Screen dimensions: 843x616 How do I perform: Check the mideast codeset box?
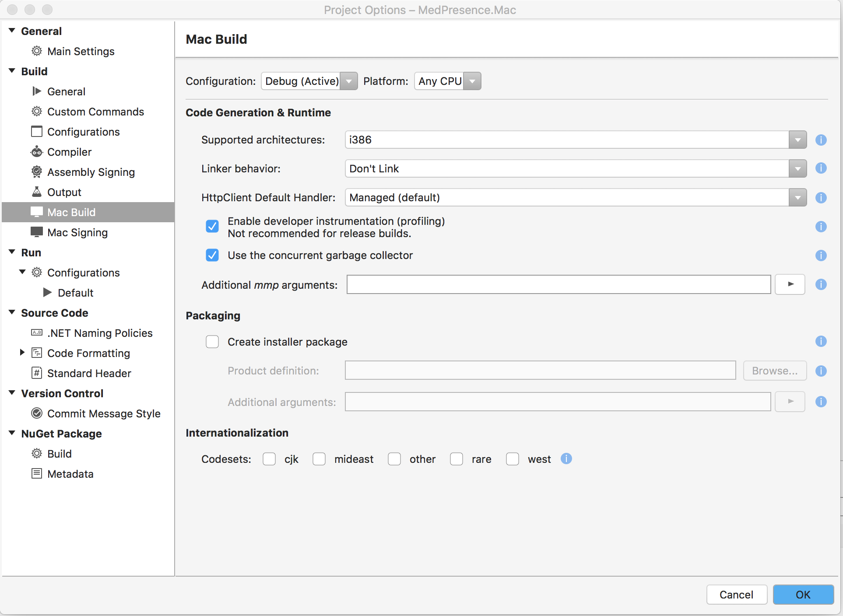[319, 459]
